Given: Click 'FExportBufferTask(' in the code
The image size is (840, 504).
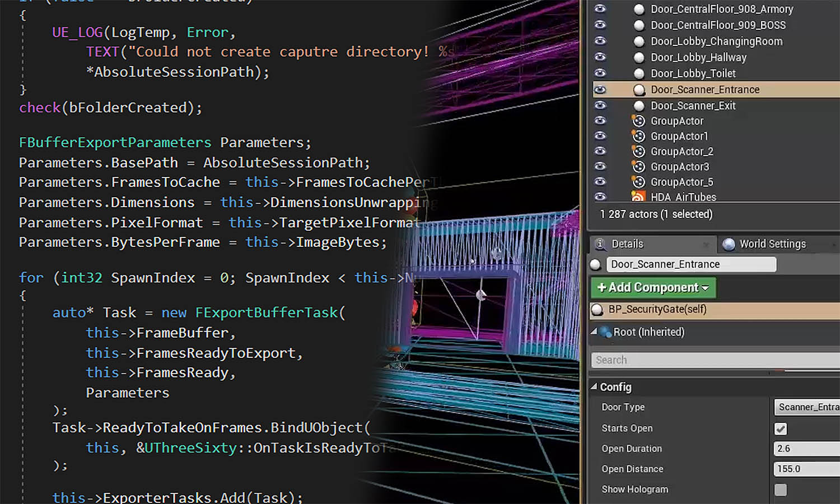Looking at the screenshot, I should click(270, 312).
